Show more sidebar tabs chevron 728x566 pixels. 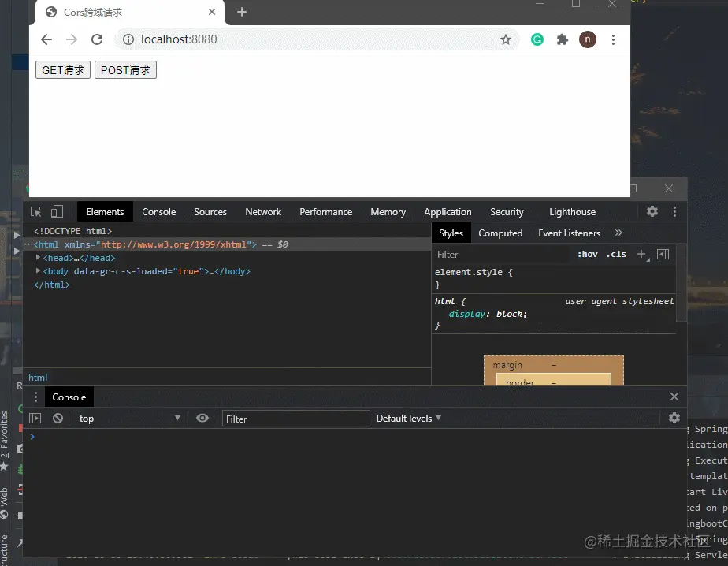[x=618, y=233]
